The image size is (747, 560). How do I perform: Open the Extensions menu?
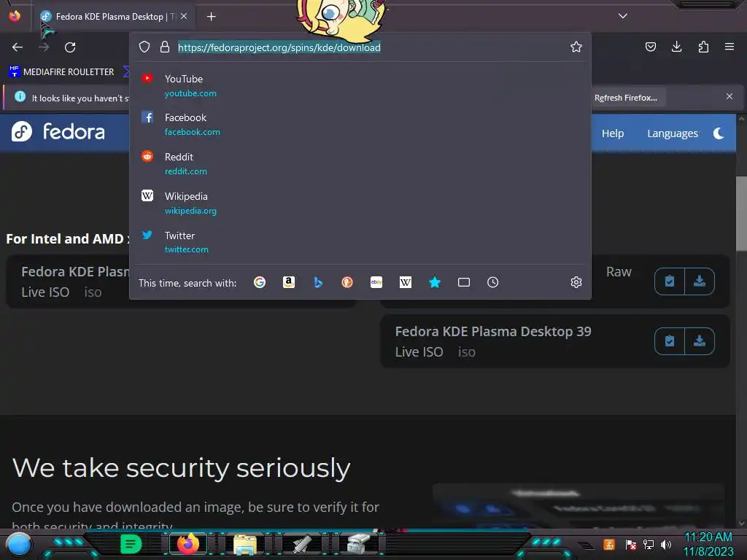point(703,47)
